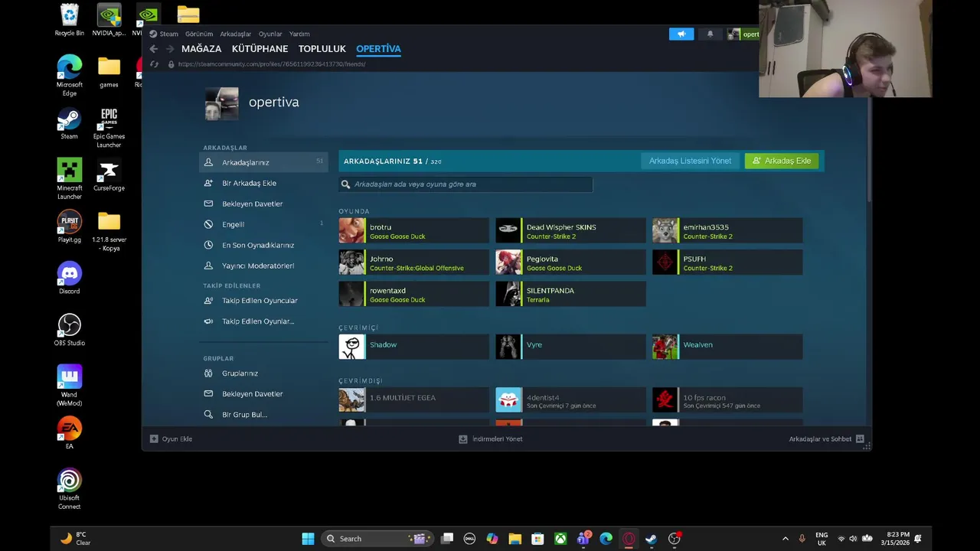Open the opertiva profile name link
Image resolution: width=980 pixels, height=551 pixels.
coord(273,102)
